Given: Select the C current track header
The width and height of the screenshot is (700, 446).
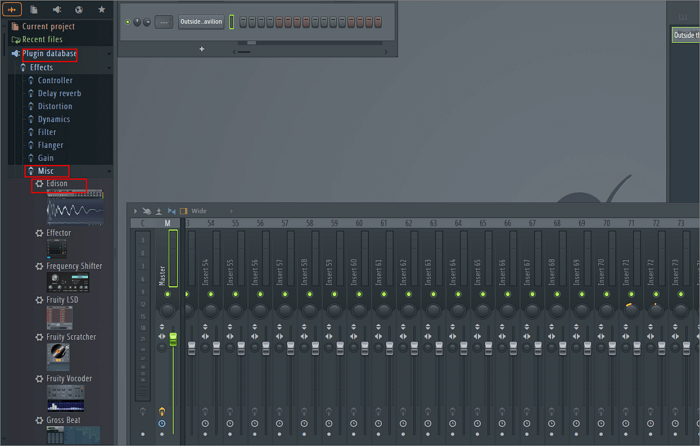Looking at the screenshot, I should 143,223.
